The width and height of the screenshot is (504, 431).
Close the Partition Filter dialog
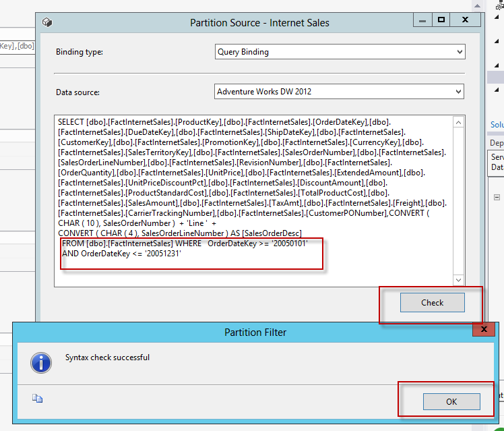(483, 329)
